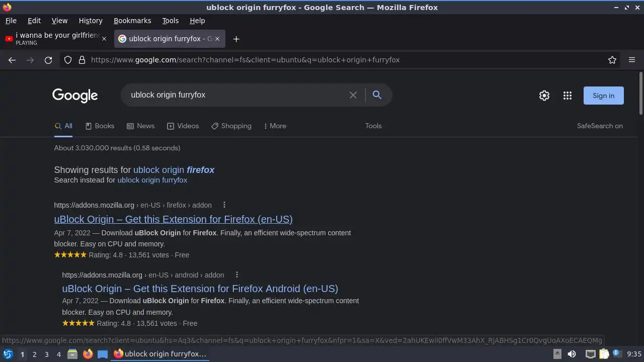Search instead for 'ublock origin furryfox'
Screen dimensions: 644x362
(x=152, y=180)
